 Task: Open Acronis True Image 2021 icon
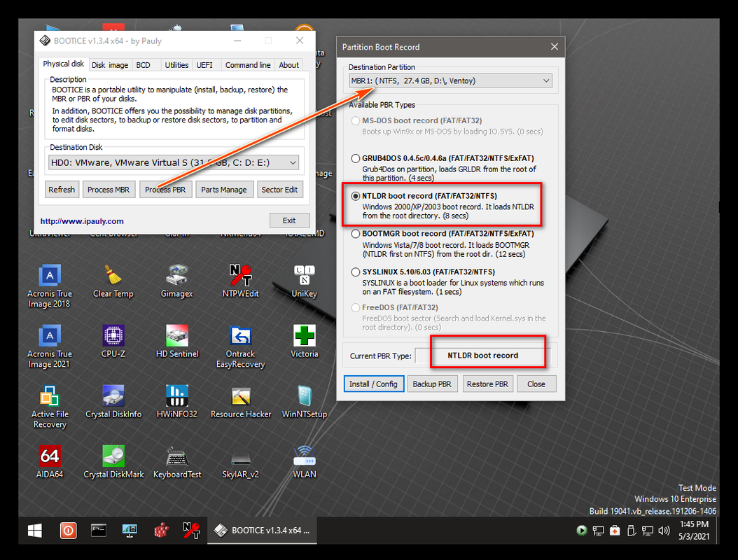[x=50, y=346]
